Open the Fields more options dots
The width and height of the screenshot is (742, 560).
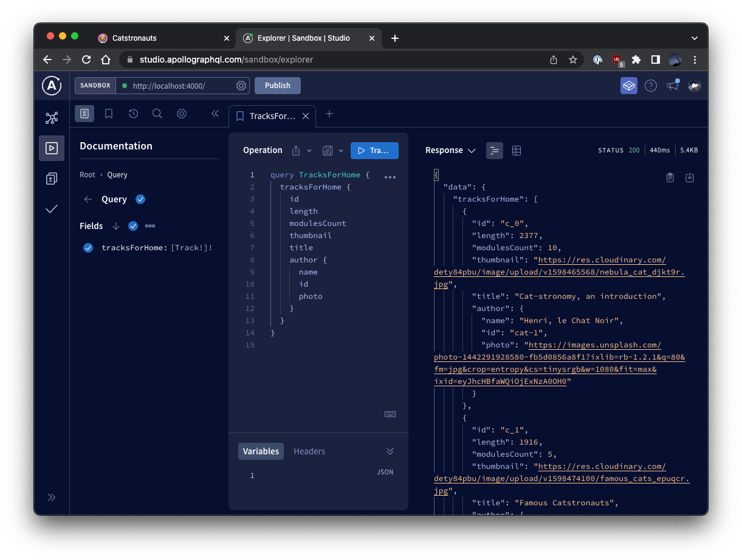(x=150, y=226)
